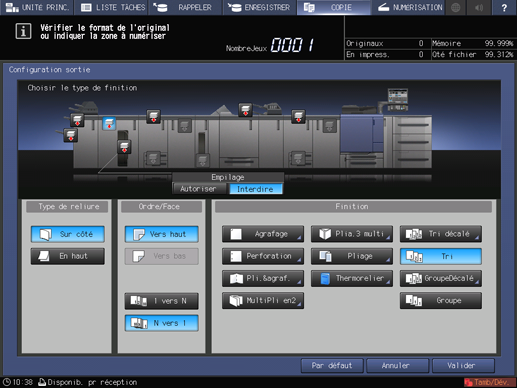
Task: Choose En haut binding type
Action: pos(68,256)
